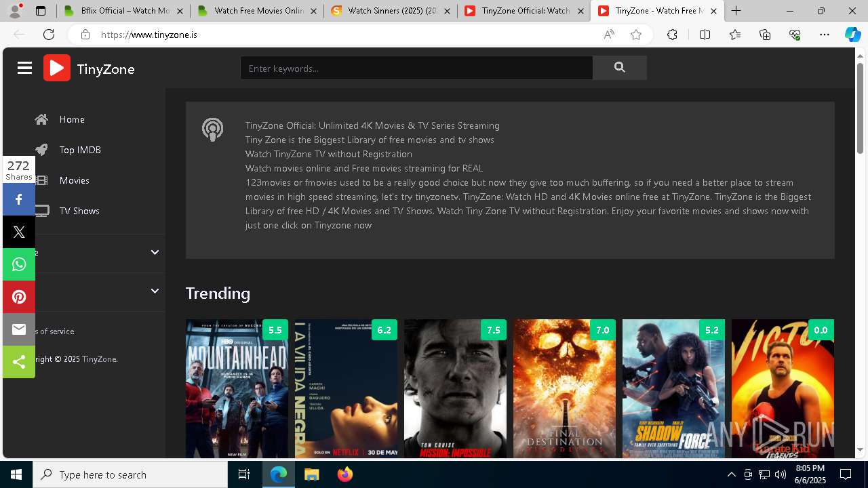
Task: Click the taskbar search box
Action: pos(130,474)
